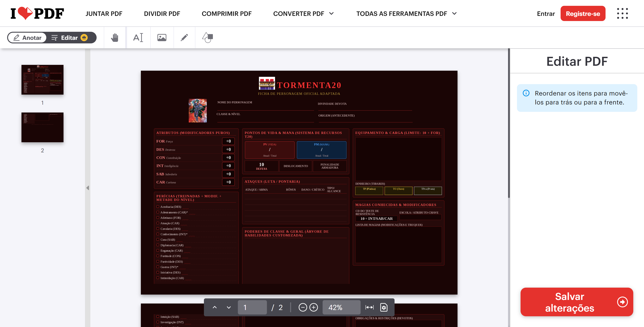Click PENALIDADE ARMADURA box
Image resolution: width=644 pixels, height=327 pixels.
click(330, 166)
